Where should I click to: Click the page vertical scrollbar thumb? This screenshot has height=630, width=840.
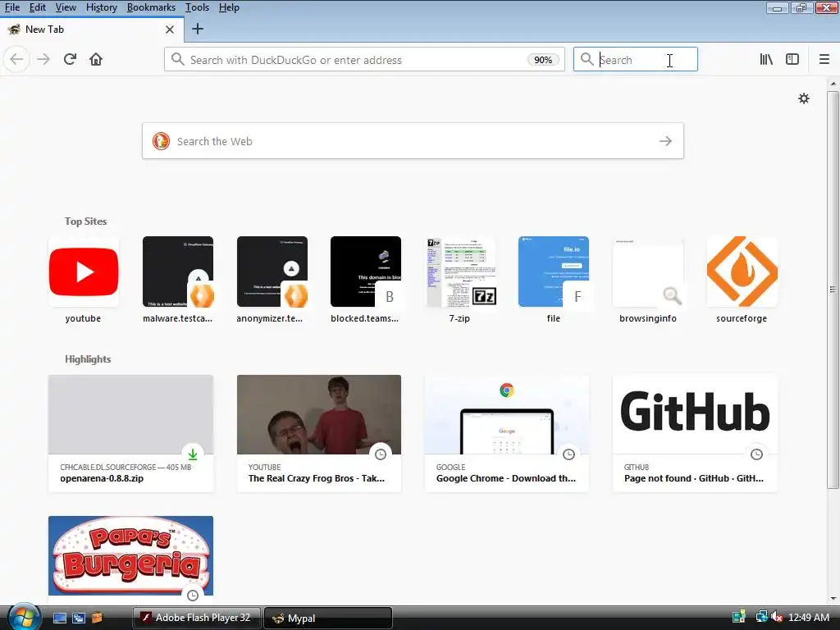pyautogui.click(x=833, y=290)
